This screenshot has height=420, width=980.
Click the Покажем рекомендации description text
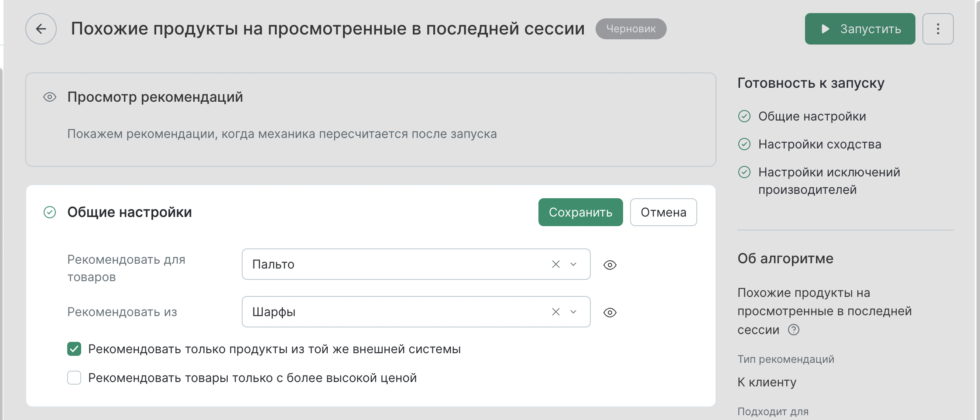click(x=282, y=134)
